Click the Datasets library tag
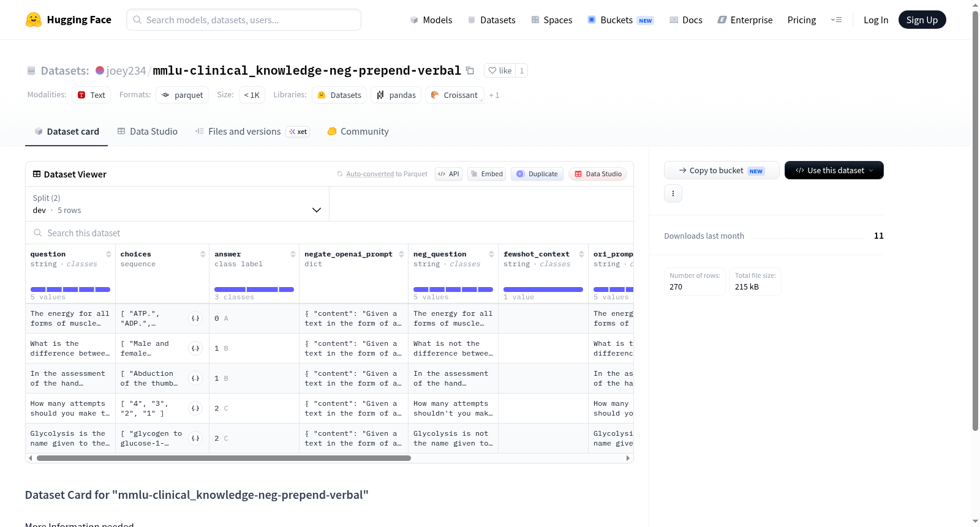 (x=339, y=95)
